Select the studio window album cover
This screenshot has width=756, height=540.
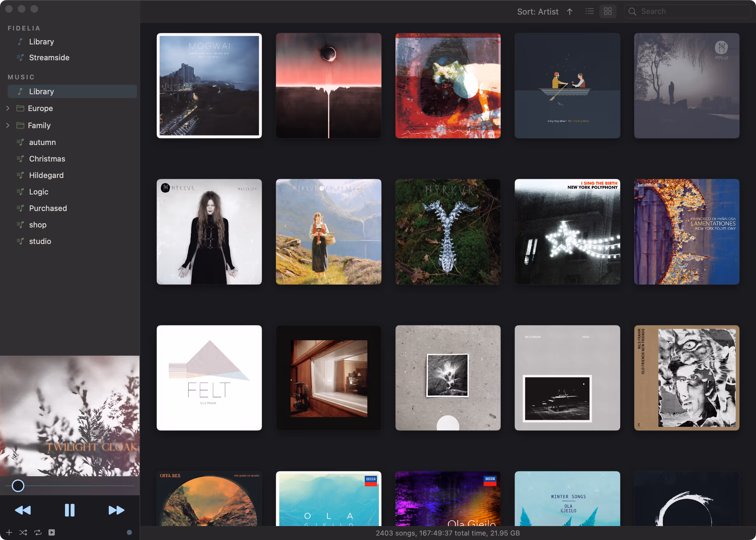329,378
